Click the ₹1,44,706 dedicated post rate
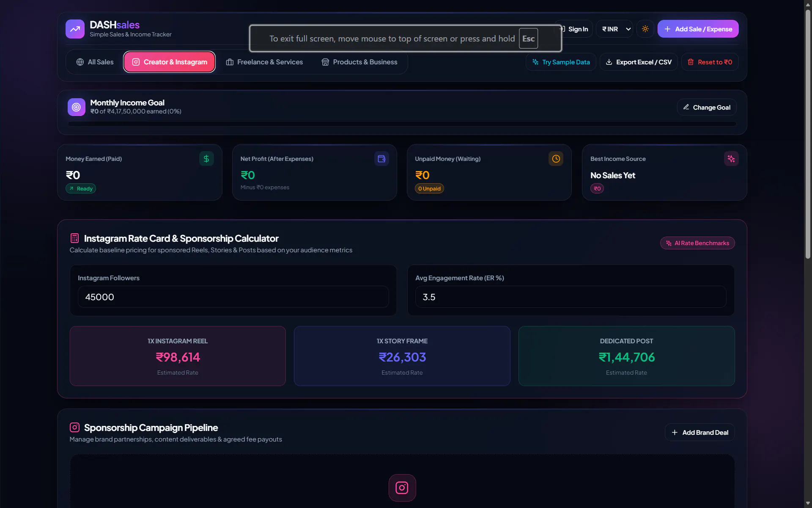This screenshot has width=812, height=508. (626, 357)
